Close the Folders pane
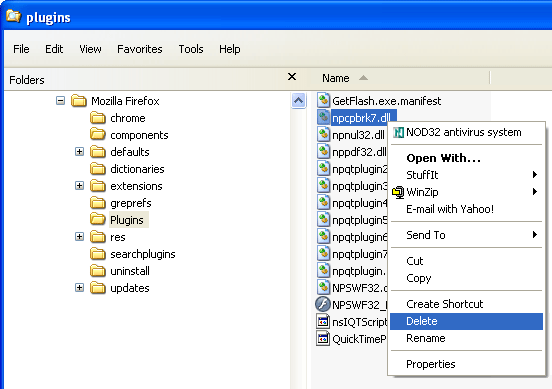Screen dimensions: 552x389 [292, 76]
